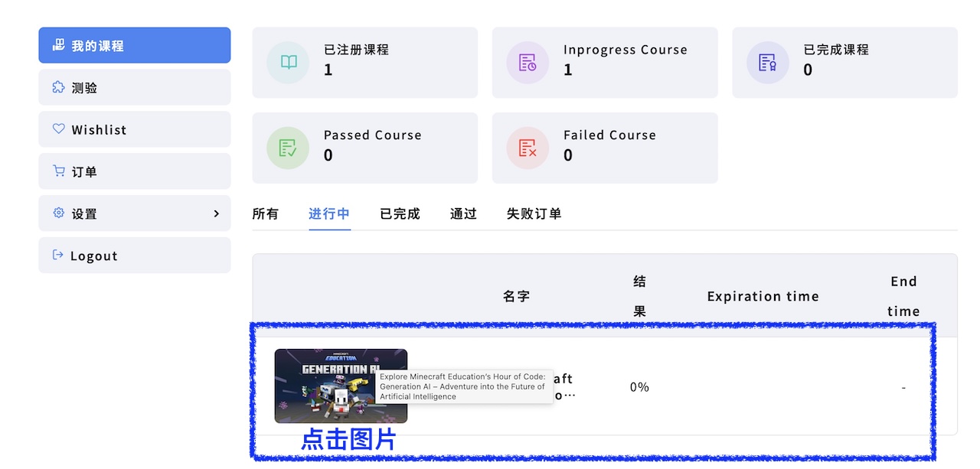
Task: Click the 我的课程 dashboard icon
Action: pos(58,45)
